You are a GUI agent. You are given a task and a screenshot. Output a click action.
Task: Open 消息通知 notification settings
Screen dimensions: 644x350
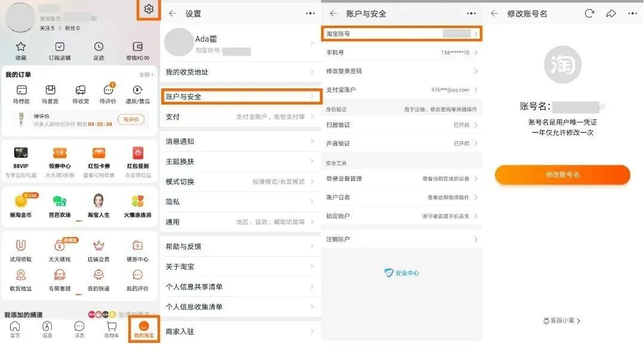click(241, 142)
